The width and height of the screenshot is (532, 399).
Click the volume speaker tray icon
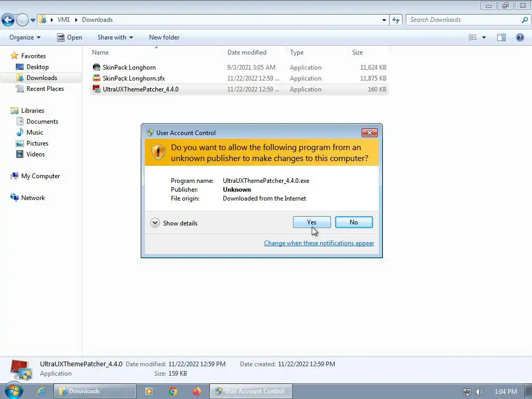[479, 392]
